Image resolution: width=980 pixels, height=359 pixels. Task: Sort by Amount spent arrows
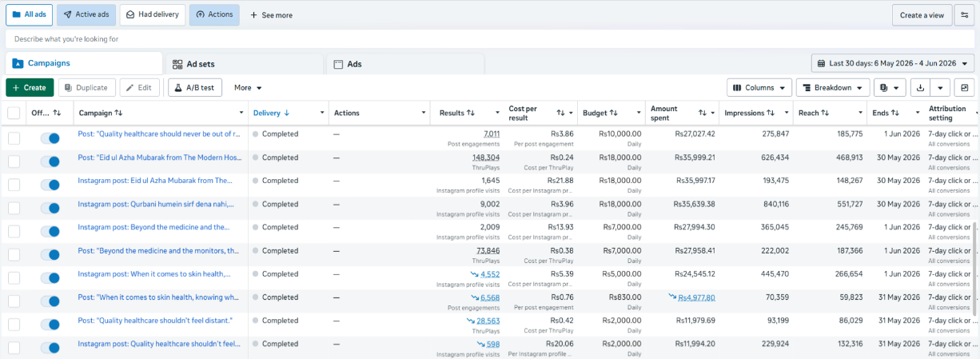(702, 113)
